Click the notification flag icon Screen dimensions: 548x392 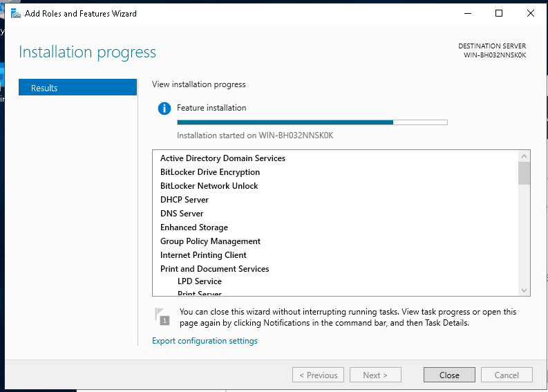(162, 317)
